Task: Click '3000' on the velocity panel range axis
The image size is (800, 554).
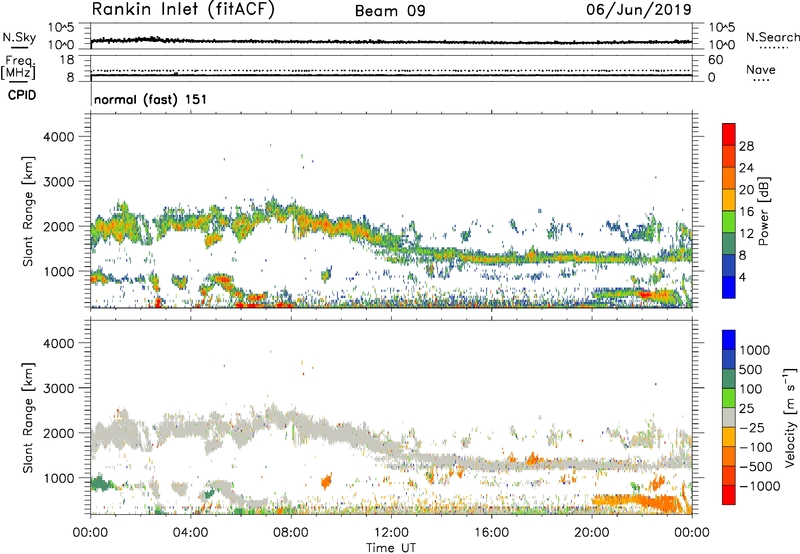Action: tap(59, 388)
